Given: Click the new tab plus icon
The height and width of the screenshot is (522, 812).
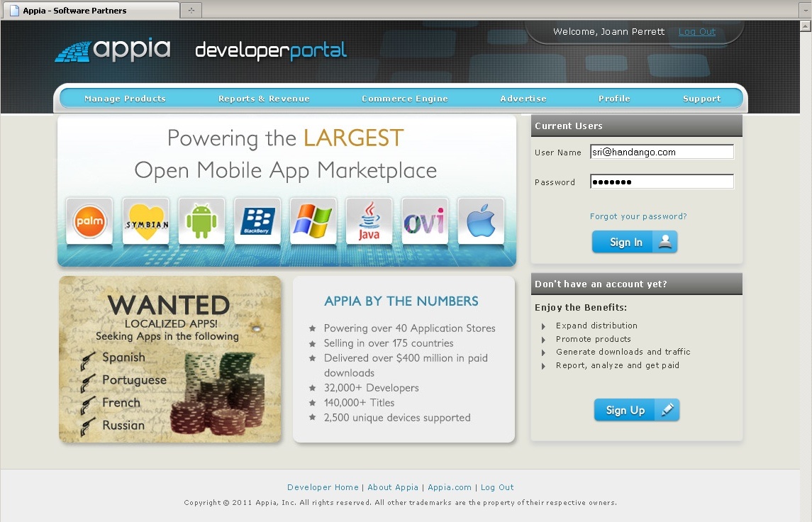Looking at the screenshot, I should coord(191,10).
